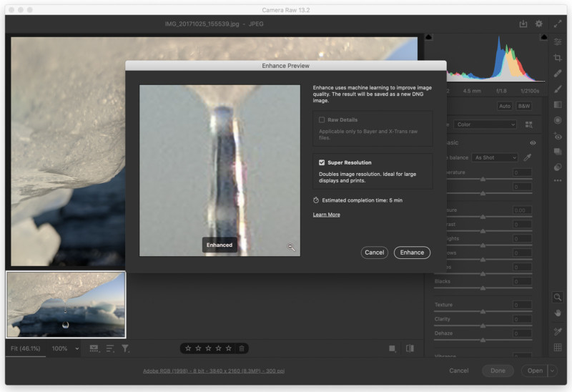Viewport: 572px width, 392px height.
Task: Select the Adjustment Brush tool
Action: point(558,89)
